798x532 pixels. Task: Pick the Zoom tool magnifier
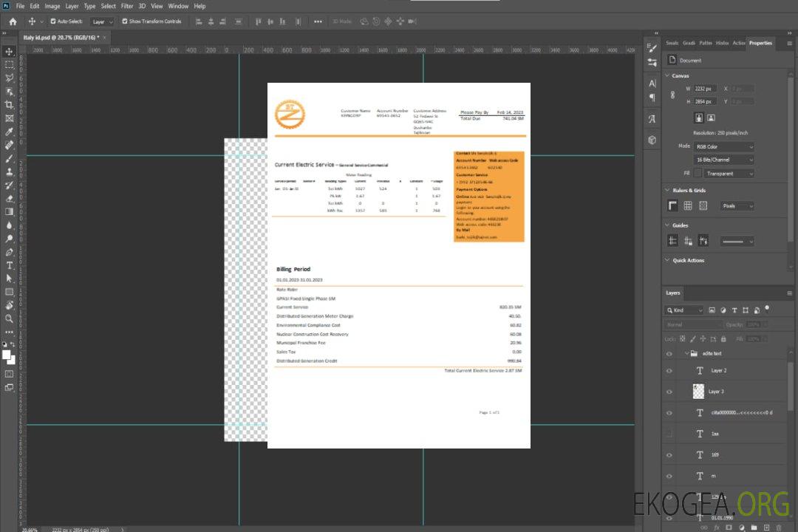(x=10, y=318)
